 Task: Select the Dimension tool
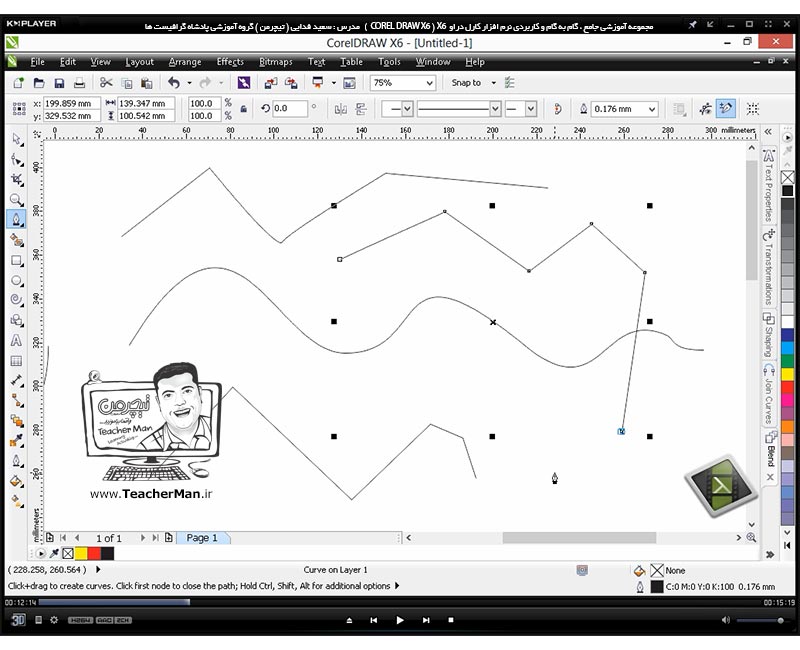point(16,381)
